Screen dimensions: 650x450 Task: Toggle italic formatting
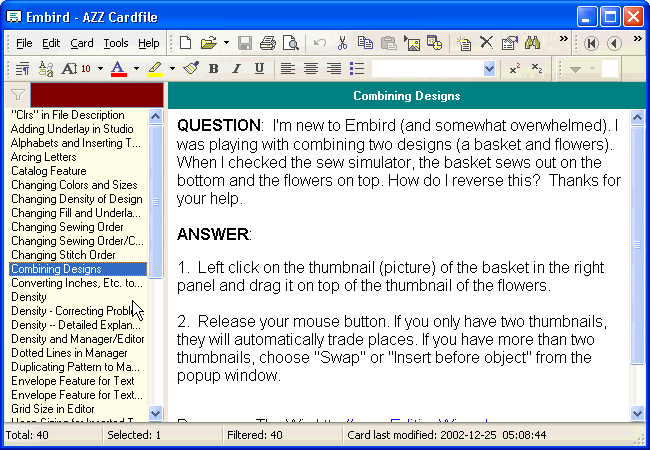(x=236, y=69)
